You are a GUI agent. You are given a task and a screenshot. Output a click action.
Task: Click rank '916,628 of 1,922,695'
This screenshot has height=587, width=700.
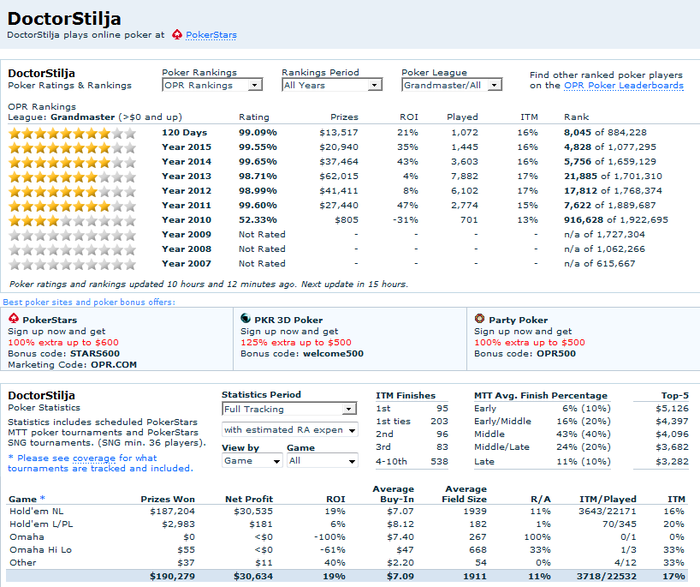616,220
